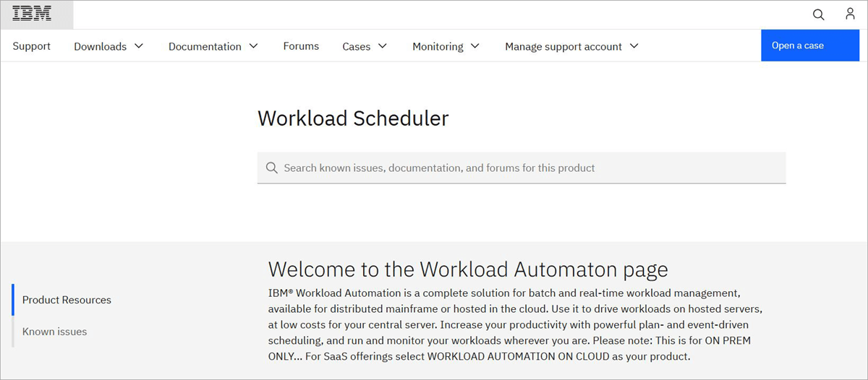Open the Downloads menu

click(100, 46)
